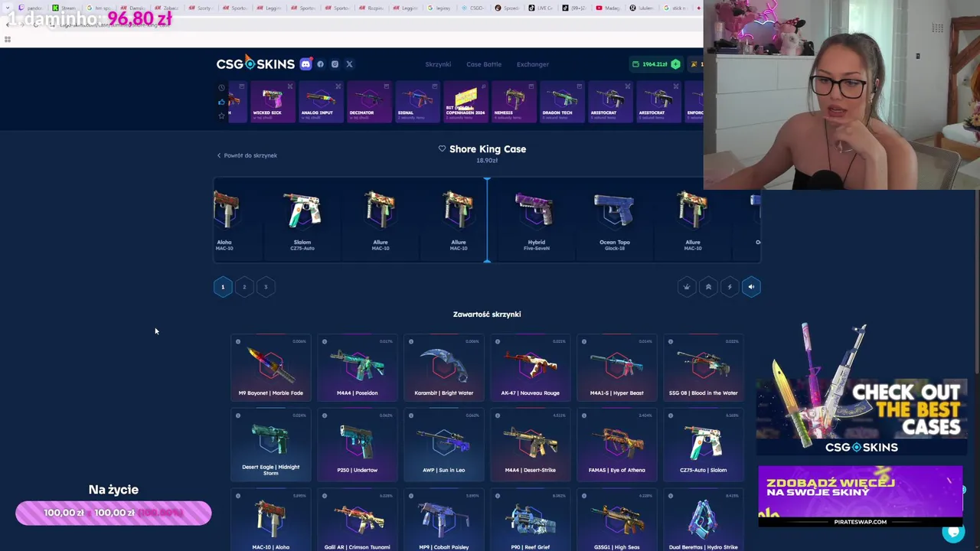Click the Na życie 100,00 zł progress bar
The width and height of the screenshot is (980, 551).
[113, 513]
